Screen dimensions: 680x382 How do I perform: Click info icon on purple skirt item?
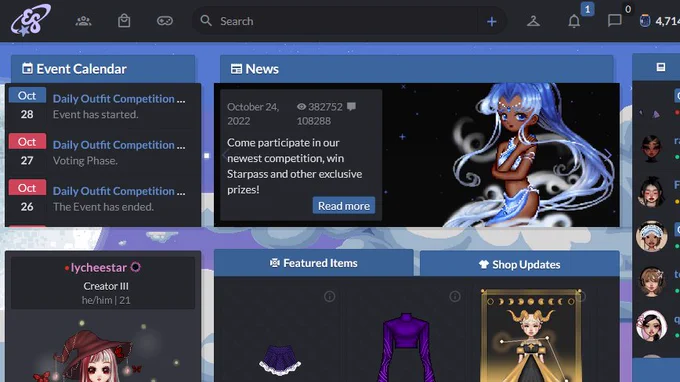tap(330, 297)
